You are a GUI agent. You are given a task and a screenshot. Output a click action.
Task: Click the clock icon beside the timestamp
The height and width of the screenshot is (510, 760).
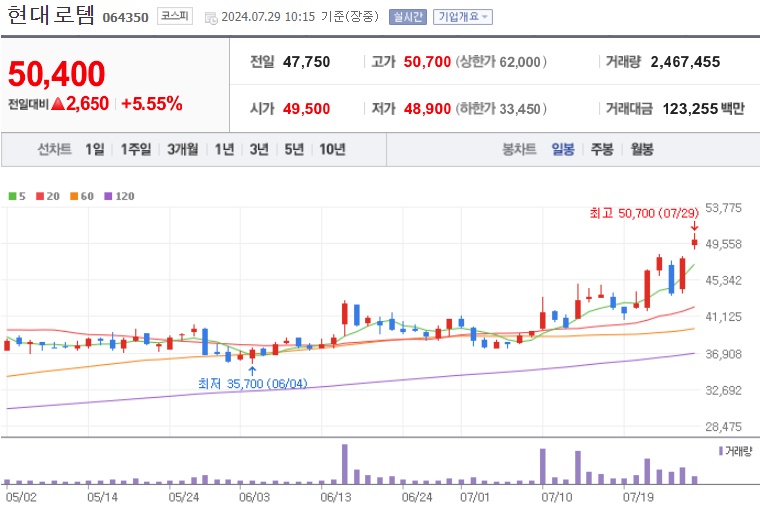[x=211, y=18]
